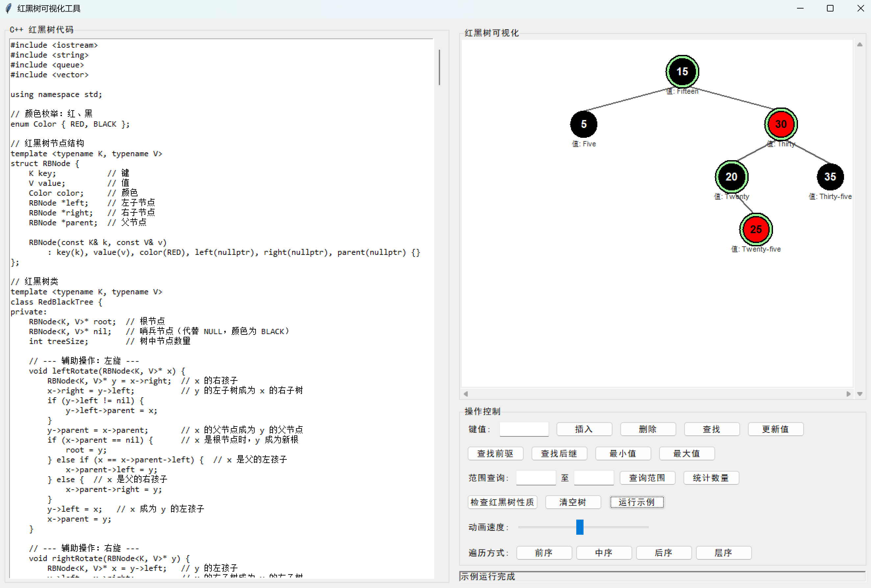The width and height of the screenshot is (871, 588).
Task: Run 检查红黑树性质 property check
Action: 502,502
